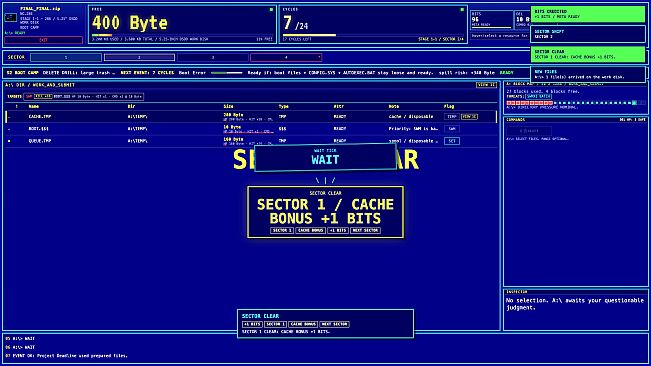Click the green indicator in the FREE panel
This screenshot has height=366, width=651.
(x=272, y=9)
